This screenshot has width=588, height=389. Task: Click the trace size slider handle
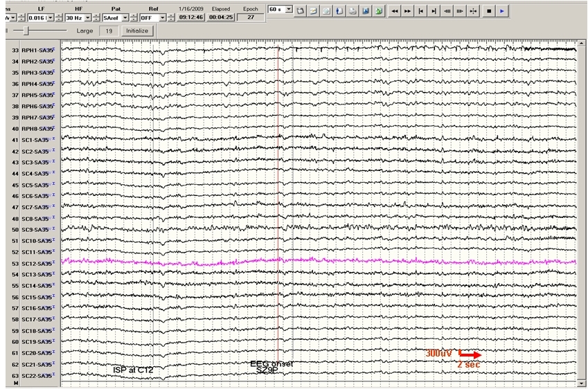tap(26, 31)
